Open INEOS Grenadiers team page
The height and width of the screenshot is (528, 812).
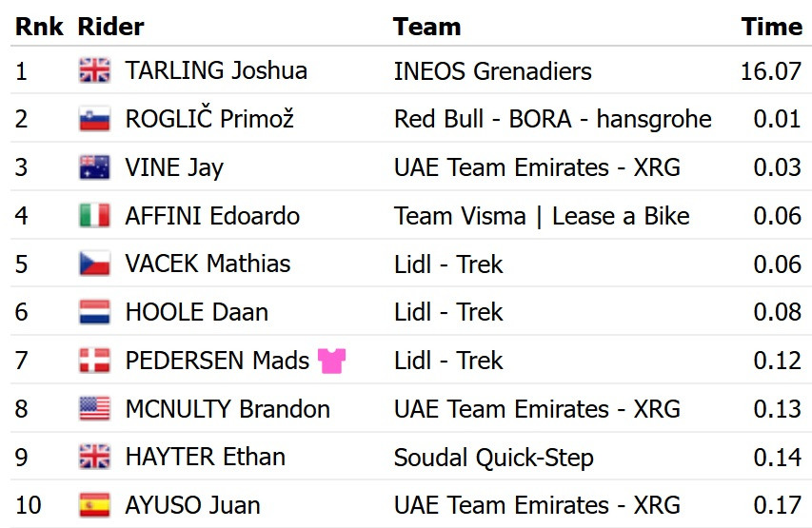tap(492, 71)
